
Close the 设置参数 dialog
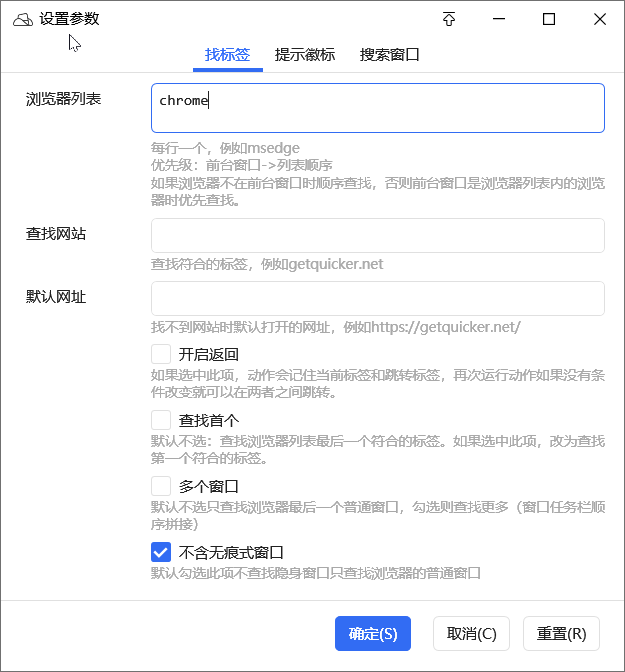[600, 19]
